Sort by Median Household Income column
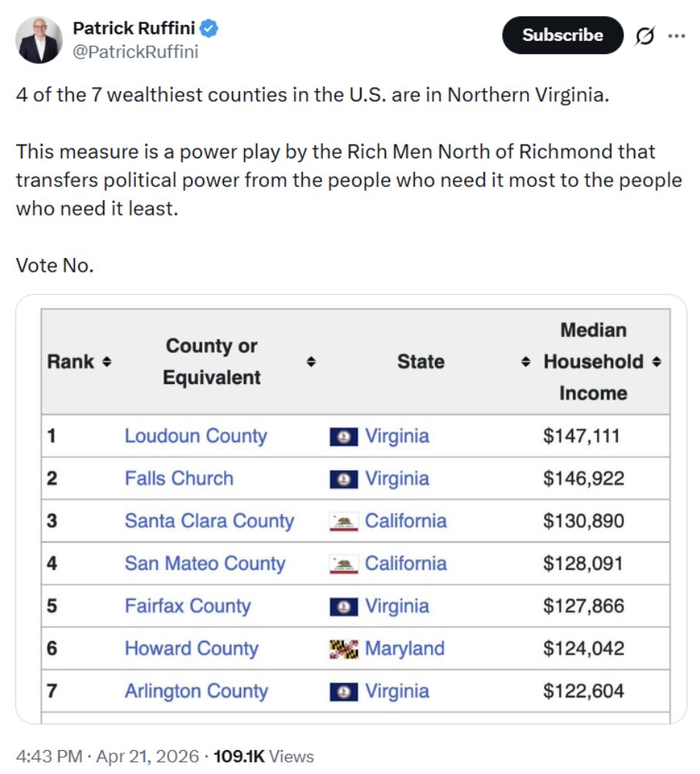 (656, 362)
